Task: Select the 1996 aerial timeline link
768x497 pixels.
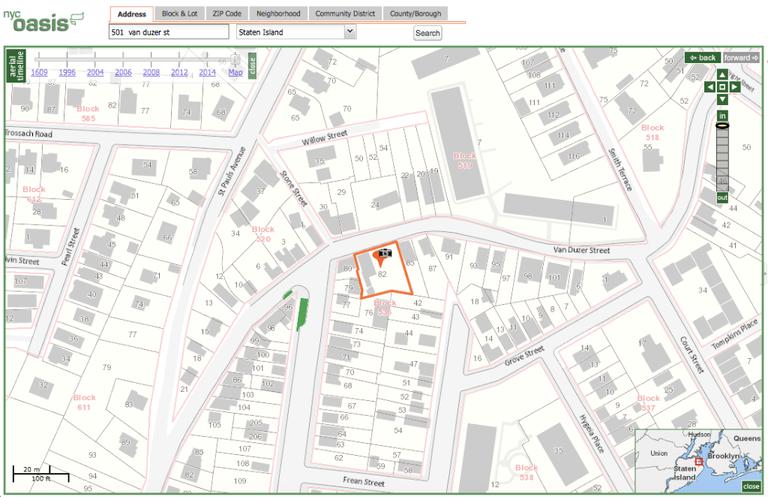Action: [x=67, y=72]
